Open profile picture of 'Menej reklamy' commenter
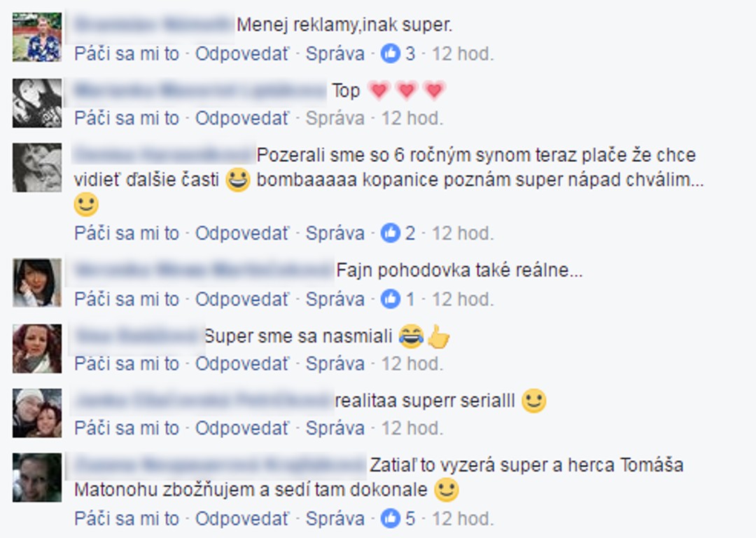 click(x=37, y=37)
